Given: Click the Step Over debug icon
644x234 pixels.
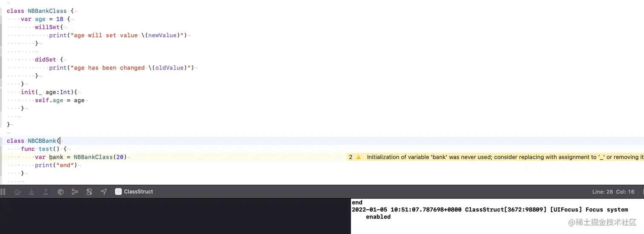Looking at the screenshot, I should (x=17, y=192).
